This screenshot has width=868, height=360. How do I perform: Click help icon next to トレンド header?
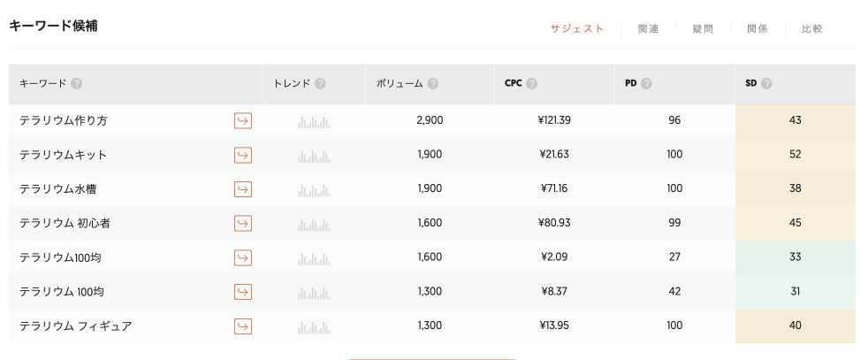click(320, 84)
